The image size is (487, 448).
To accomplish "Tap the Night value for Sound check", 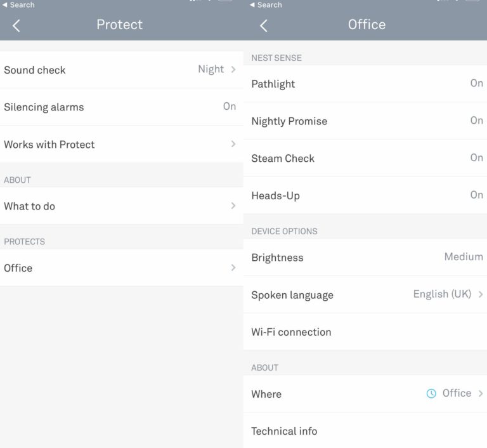I will (x=211, y=69).
